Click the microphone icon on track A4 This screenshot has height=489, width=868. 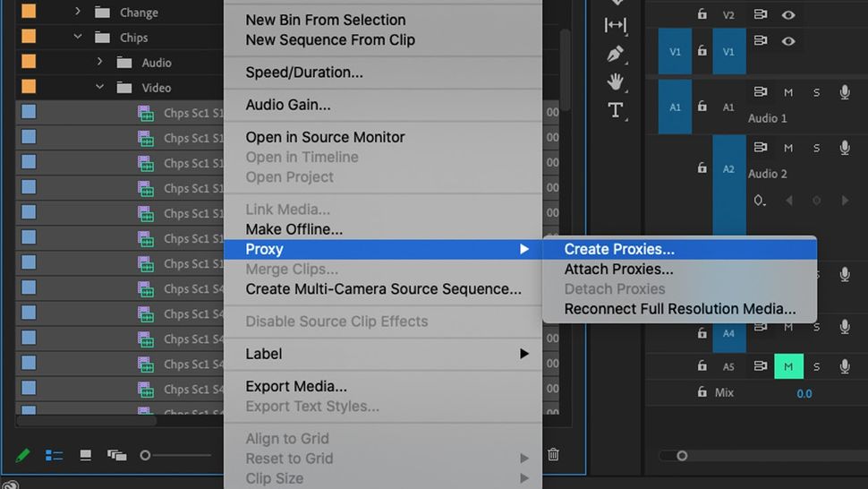coord(845,327)
